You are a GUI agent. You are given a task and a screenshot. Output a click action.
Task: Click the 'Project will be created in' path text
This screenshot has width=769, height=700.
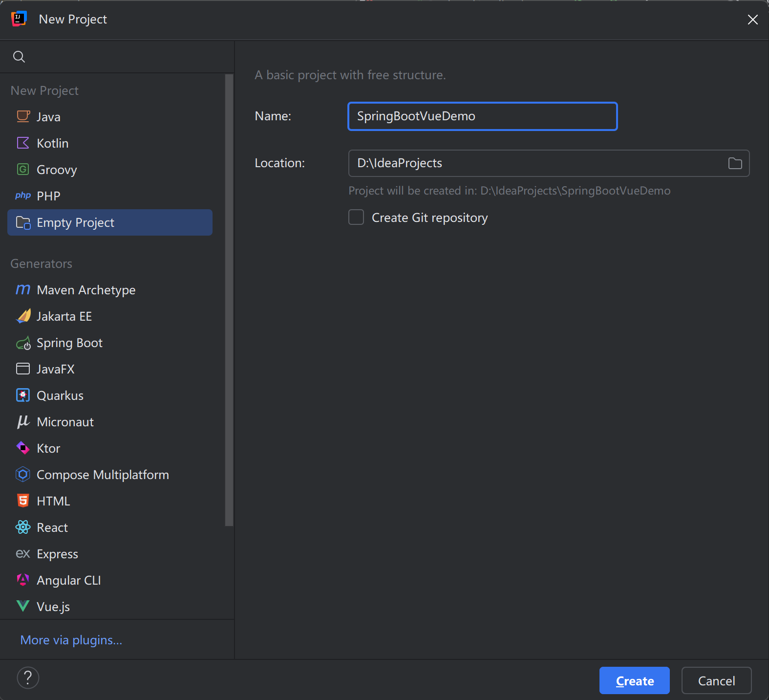point(509,191)
